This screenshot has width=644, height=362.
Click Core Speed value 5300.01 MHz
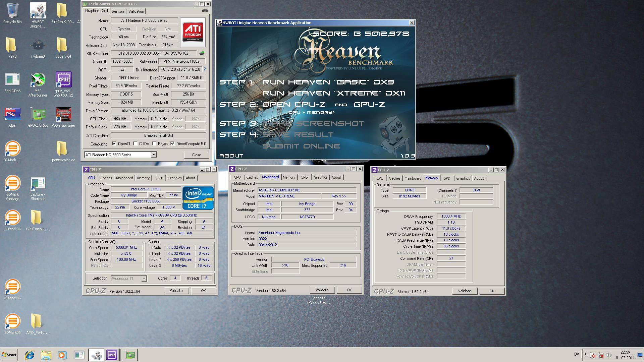click(x=126, y=248)
